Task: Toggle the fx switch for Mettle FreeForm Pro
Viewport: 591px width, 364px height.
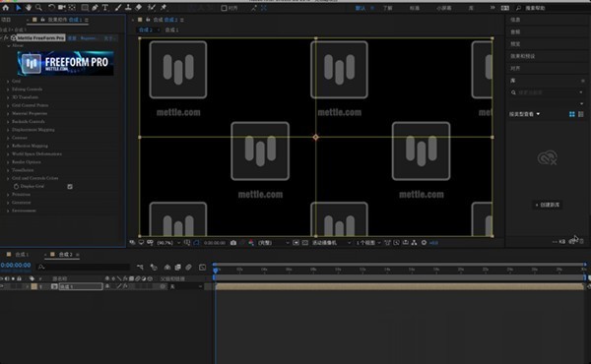Action: coord(6,38)
